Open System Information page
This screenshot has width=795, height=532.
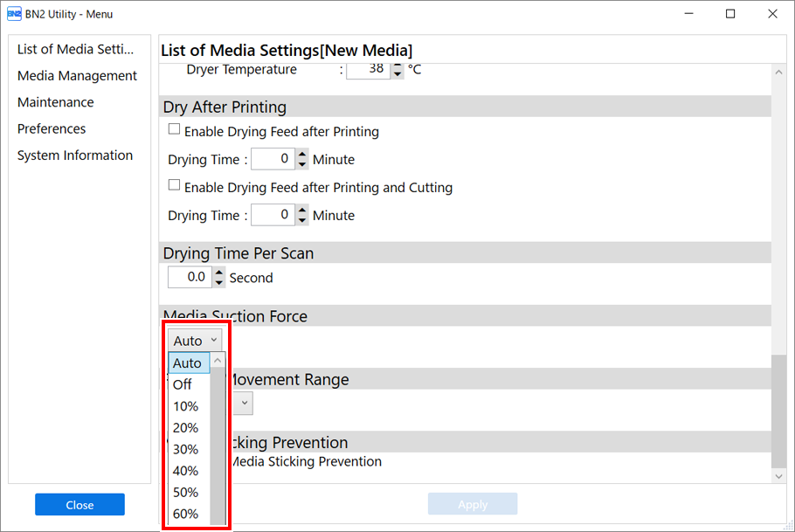[75, 155]
